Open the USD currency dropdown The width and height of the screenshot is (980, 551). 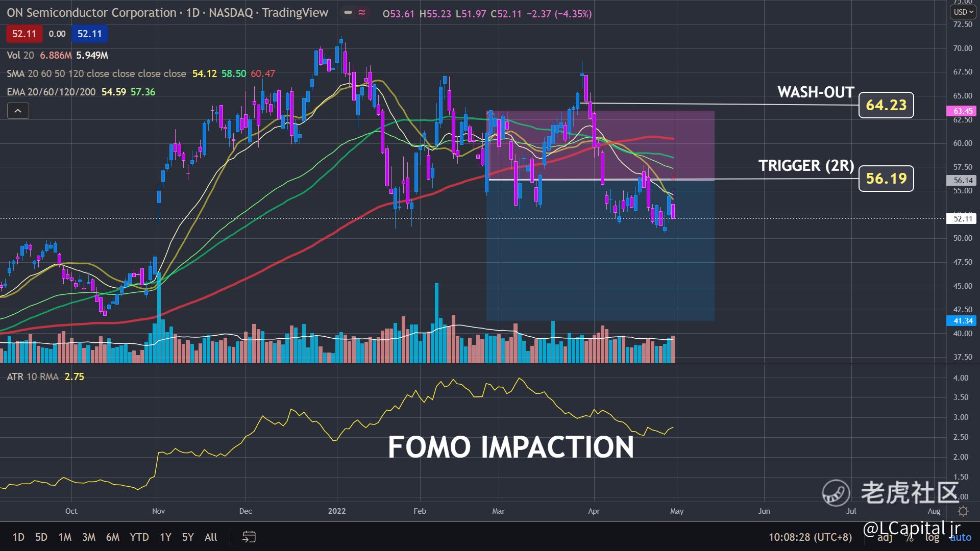[x=963, y=12]
